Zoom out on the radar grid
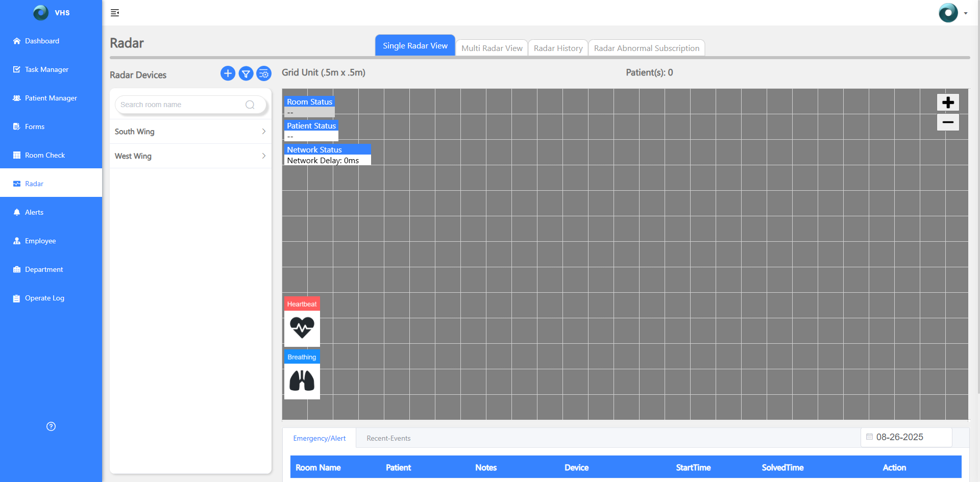This screenshot has height=482, width=980. [x=948, y=122]
